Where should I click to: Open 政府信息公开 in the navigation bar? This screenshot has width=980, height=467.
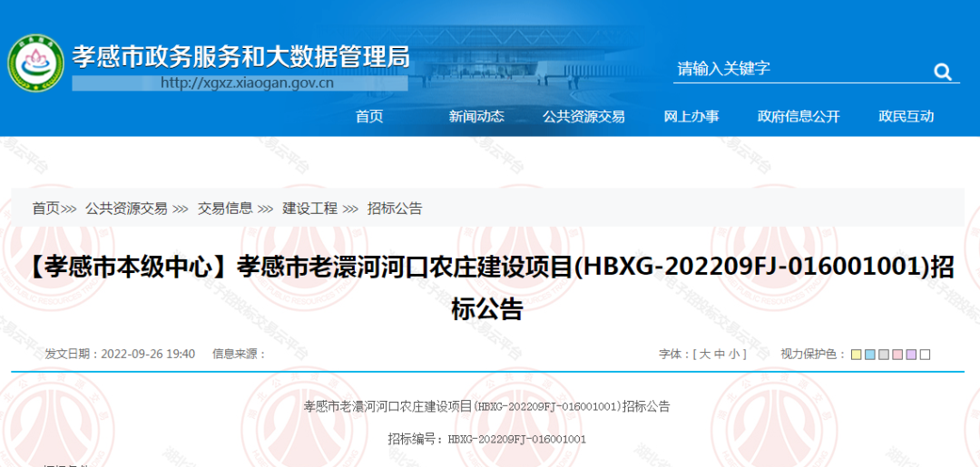[x=799, y=116]
